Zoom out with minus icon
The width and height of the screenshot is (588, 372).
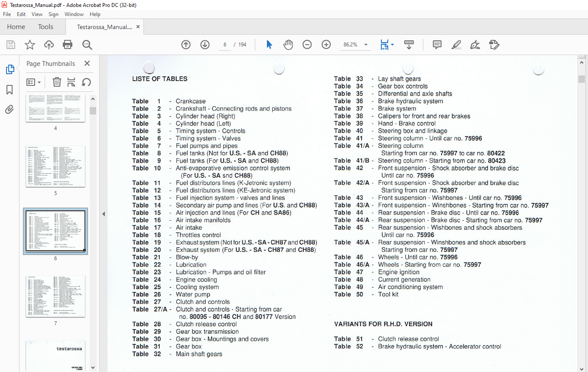(307, 45)
